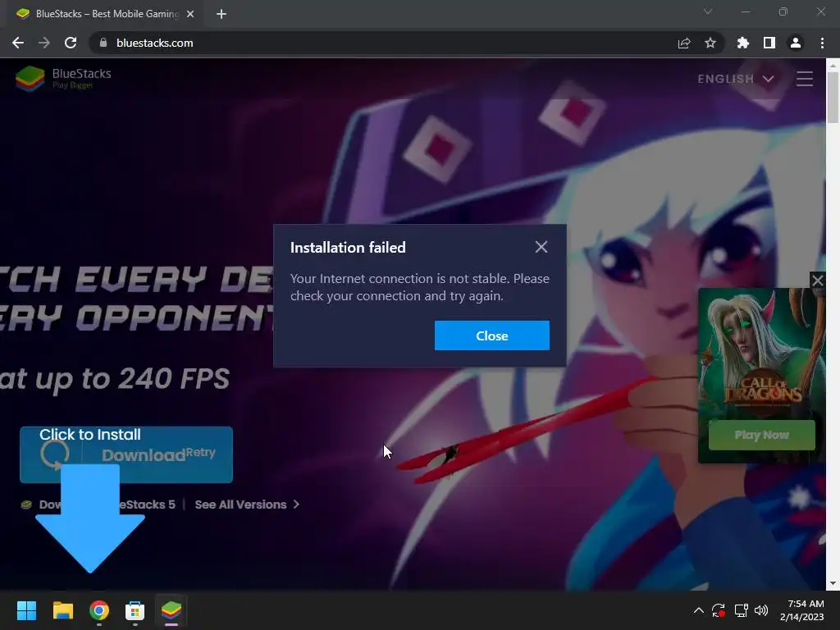Open the Extensions puzzle icon
840x630 pixels.
[x=743, y=43]
